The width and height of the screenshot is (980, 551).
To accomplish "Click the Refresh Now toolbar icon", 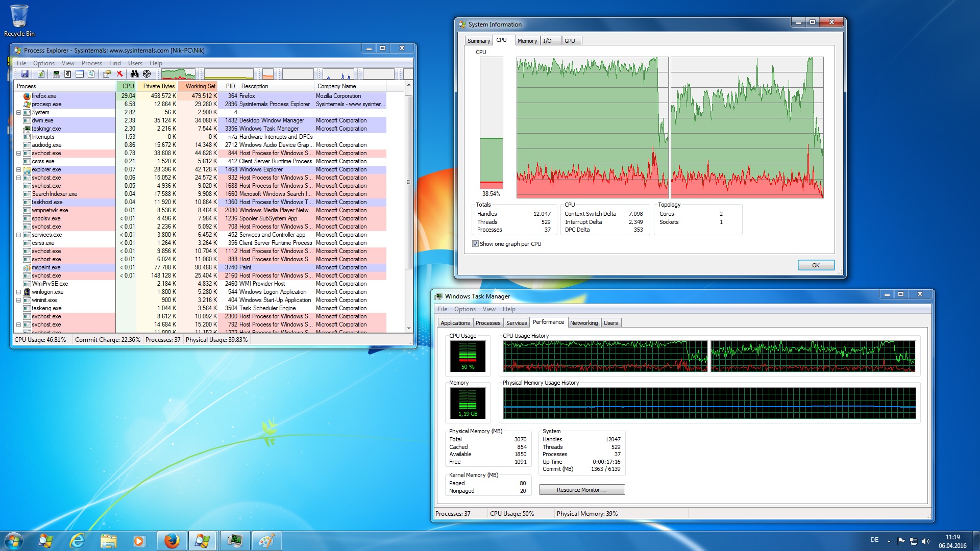I will (41, 74).
